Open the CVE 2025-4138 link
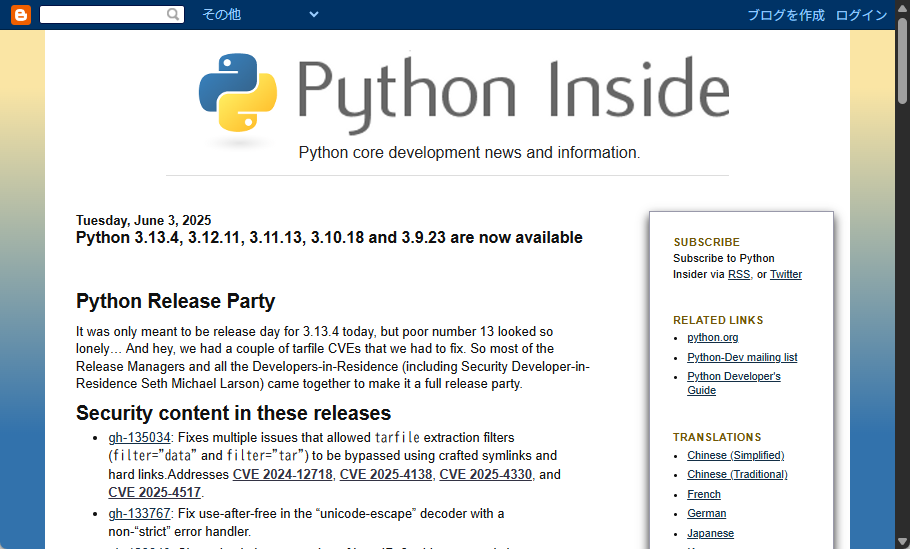Viewport: 910px width, 549px height. point(386,474)
